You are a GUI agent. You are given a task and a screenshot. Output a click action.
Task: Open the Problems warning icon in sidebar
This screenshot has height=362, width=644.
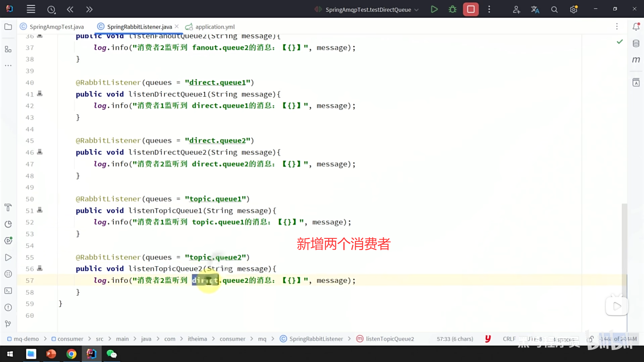(8, 307)
